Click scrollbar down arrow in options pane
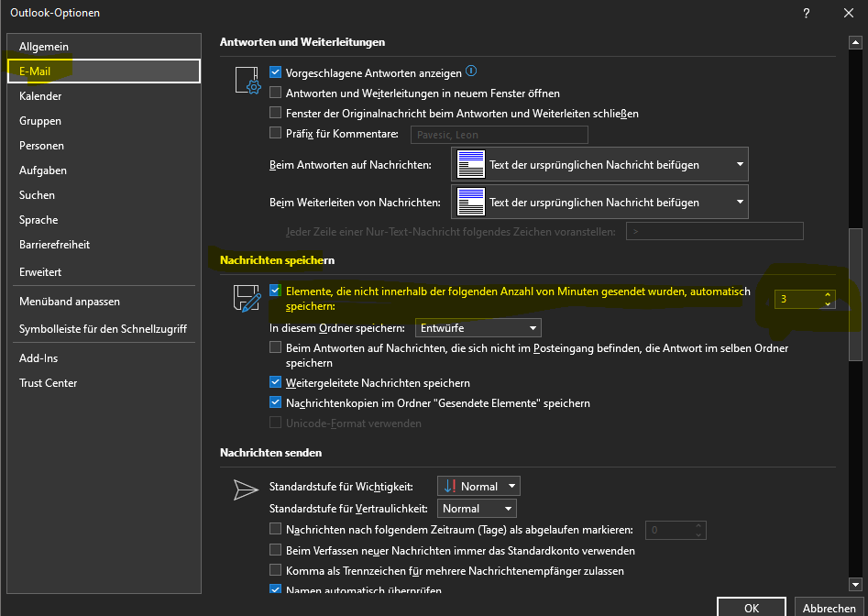The height and width of the screenshot is (616, 868). tap(855, 584)
